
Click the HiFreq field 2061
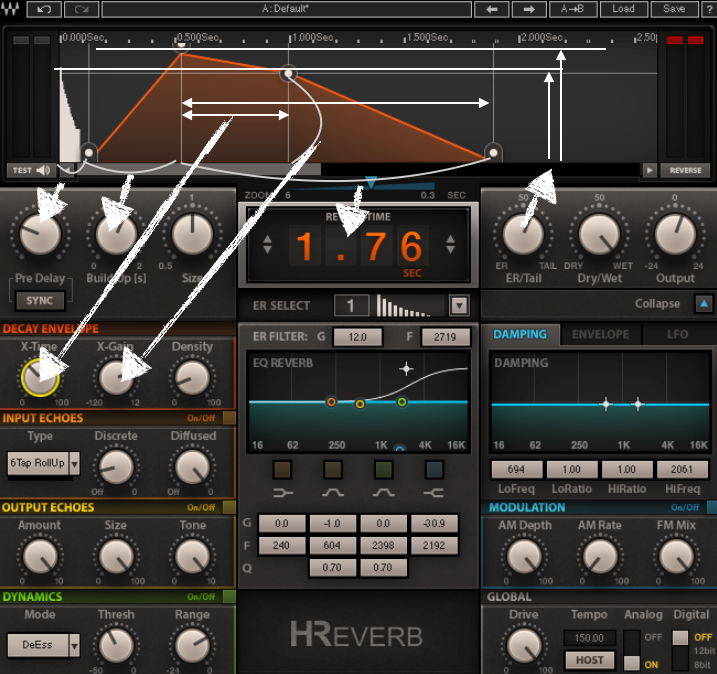tap(682, 469)
